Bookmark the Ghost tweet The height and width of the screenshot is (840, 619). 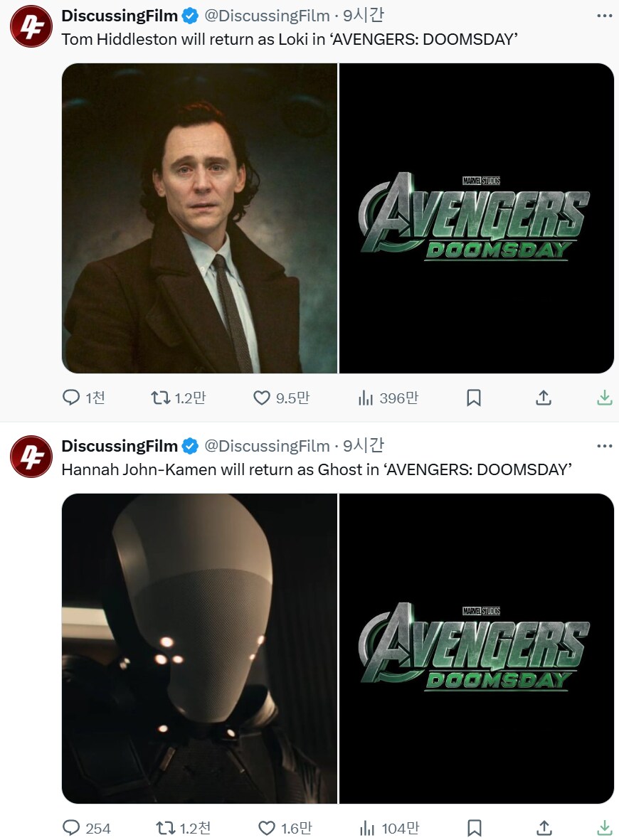click(x=474, y=828)
